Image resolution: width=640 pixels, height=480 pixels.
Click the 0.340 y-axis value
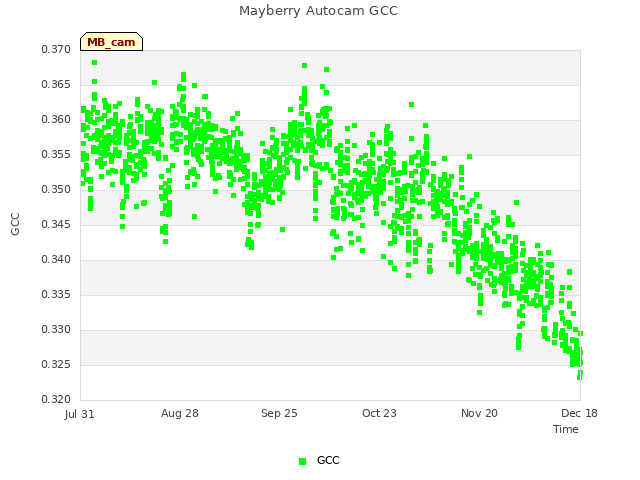click(56, 260)
